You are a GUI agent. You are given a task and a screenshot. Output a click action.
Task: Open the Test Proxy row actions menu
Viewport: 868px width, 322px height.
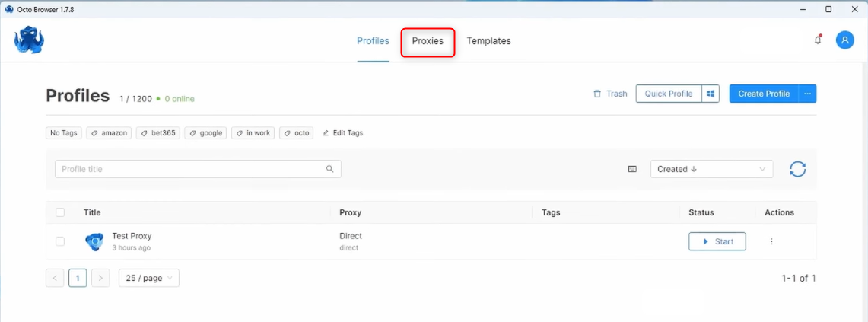771,241
